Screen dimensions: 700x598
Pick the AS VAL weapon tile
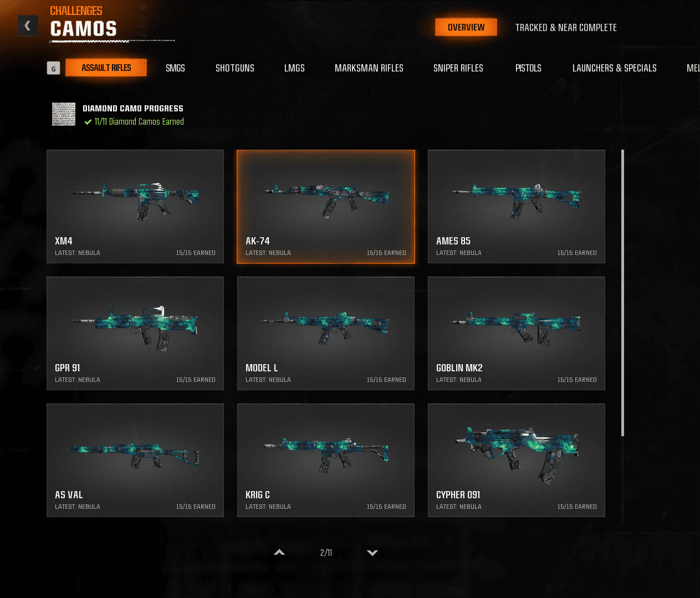(135, 460)
